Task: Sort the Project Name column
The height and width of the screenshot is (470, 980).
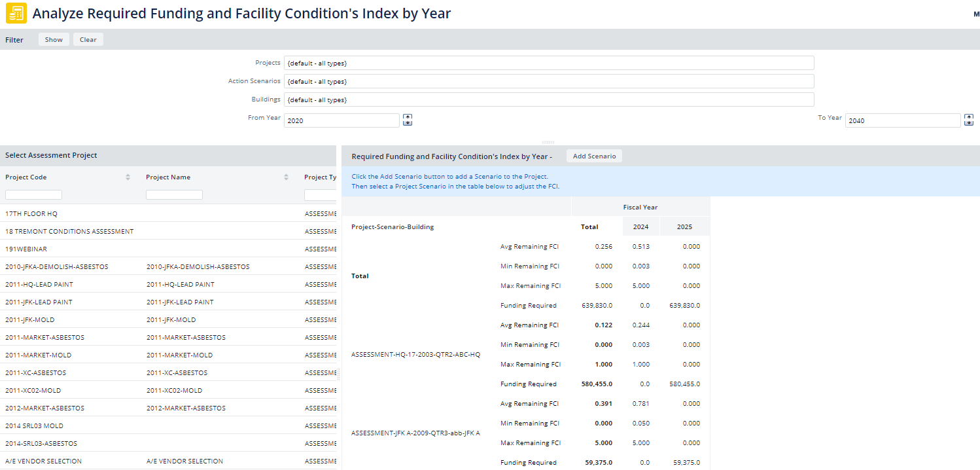Action: tap(285, 177)
